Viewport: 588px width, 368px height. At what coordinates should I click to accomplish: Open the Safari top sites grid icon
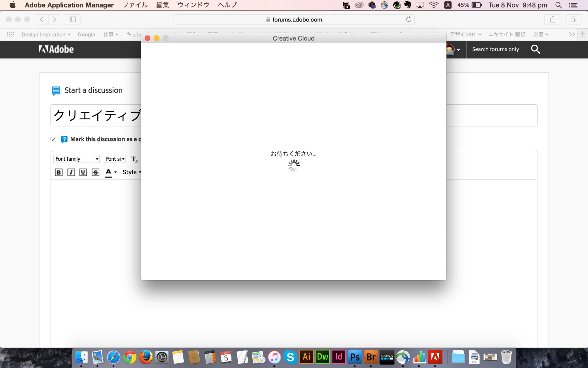point(10,34)
